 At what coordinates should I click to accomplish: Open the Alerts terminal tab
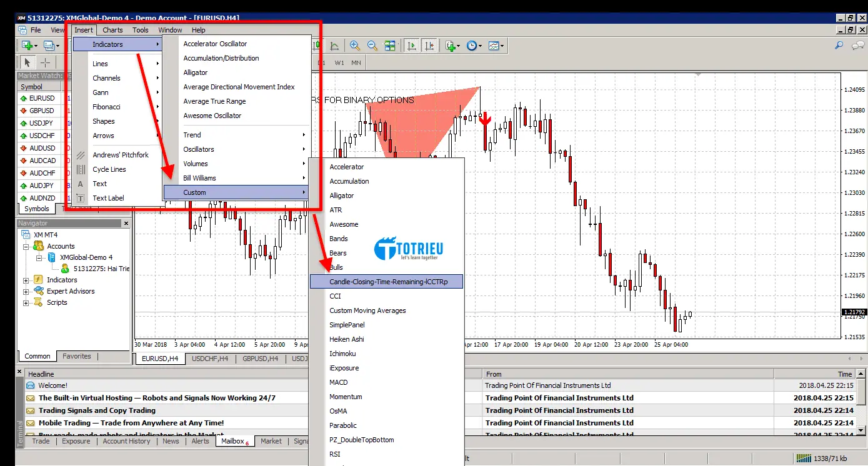[201, 441]
